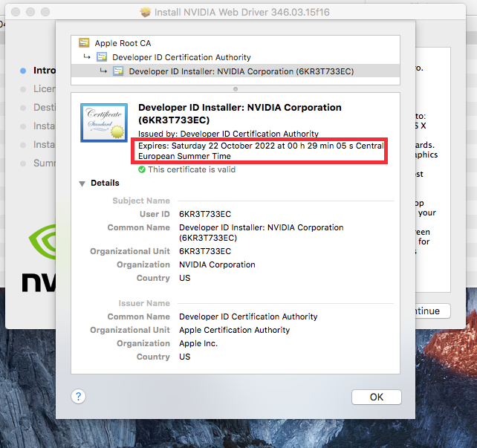Click the Introduction step in installer sidebar
477x448 pixels.
45,71
